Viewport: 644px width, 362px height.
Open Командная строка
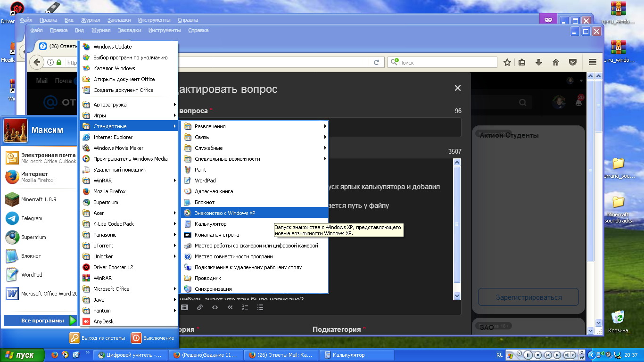[x=255, y=235]
